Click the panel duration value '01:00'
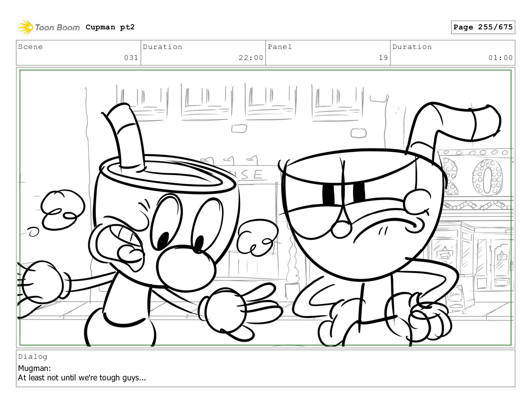This screenshot has width=532, height=411. [x=500, y=58]
